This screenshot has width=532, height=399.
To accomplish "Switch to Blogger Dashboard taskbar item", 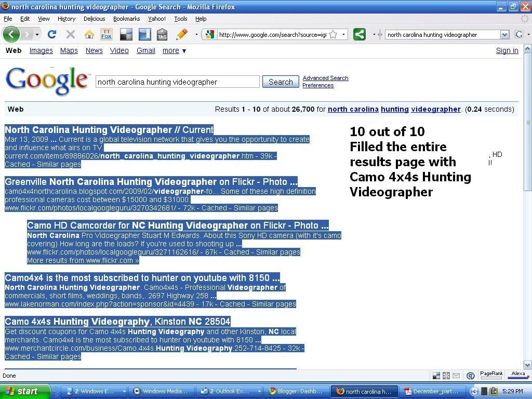I will point(296,391).
